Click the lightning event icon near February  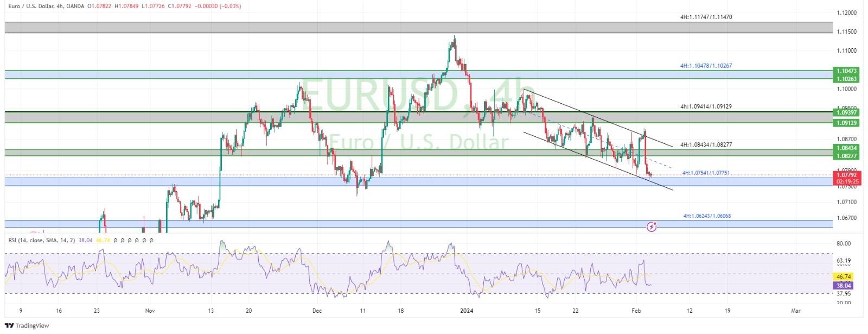[x=652, y=226]
